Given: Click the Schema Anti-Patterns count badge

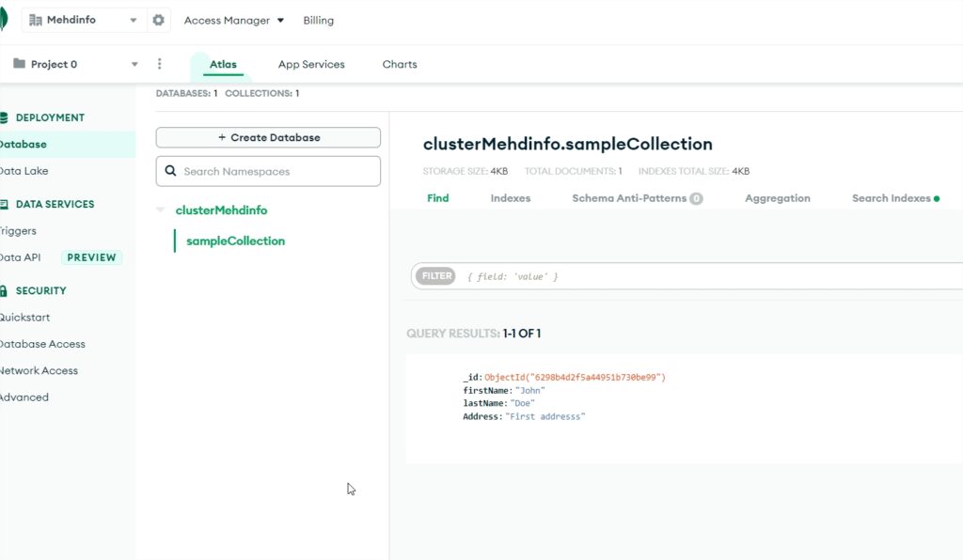Looking at the screenshot, I should 696,199.
